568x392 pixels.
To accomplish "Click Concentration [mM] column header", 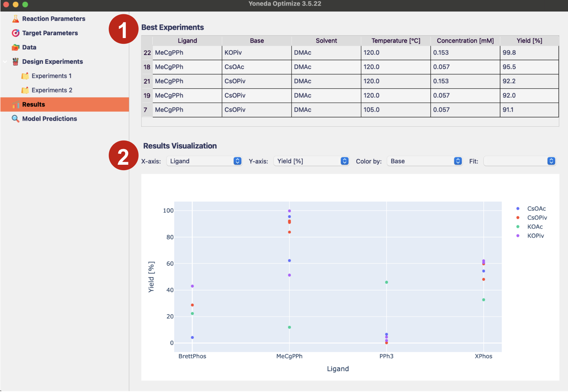I will click(x=465, y=41).
